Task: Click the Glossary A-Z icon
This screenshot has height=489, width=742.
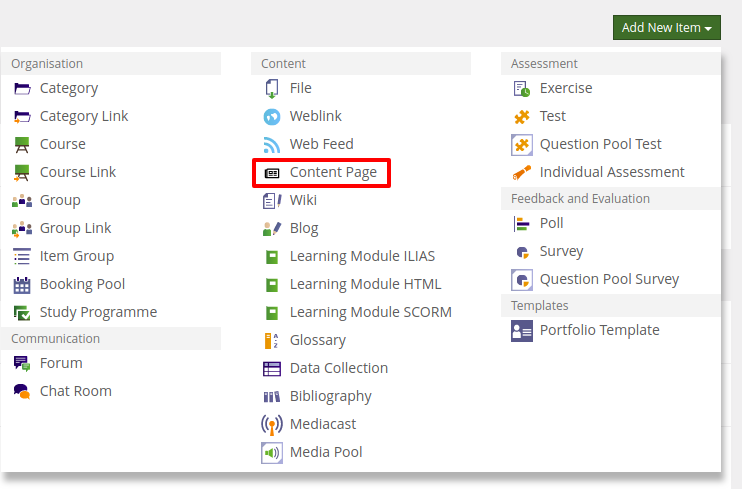Action: click(x=272, y=340)
